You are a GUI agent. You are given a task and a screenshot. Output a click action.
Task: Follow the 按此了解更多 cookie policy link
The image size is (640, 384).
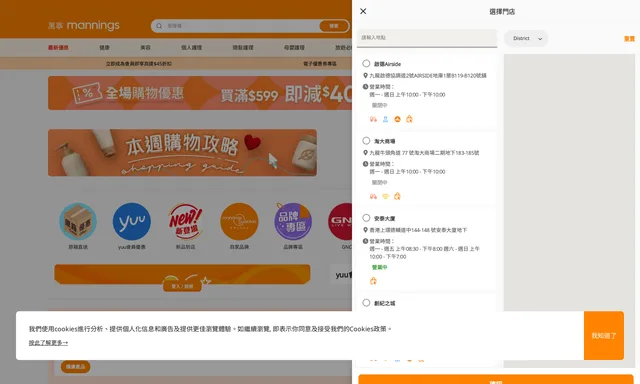point(48,343)
